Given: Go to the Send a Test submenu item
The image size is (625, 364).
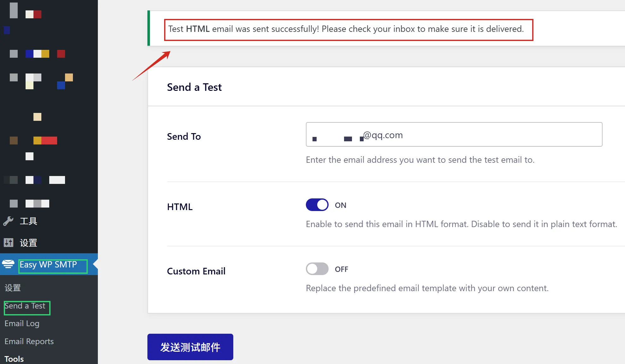Looking at the screenshot, I should (x=25, y=306).
